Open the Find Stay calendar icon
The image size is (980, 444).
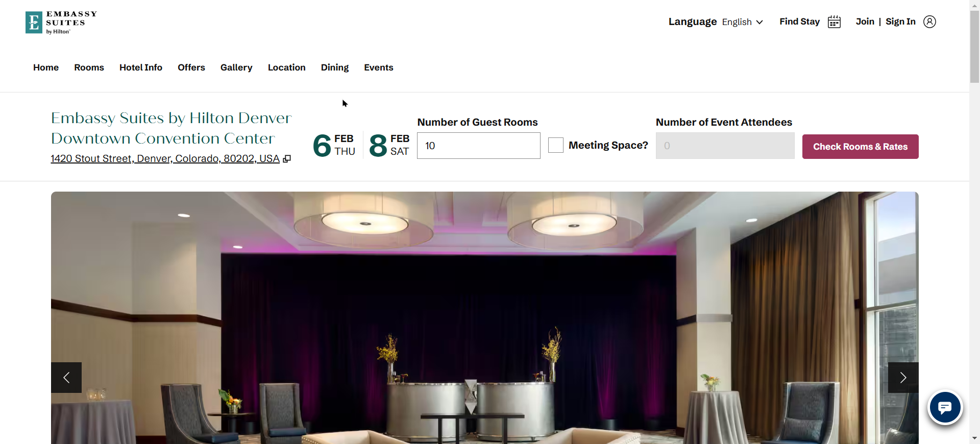[834, 22]
